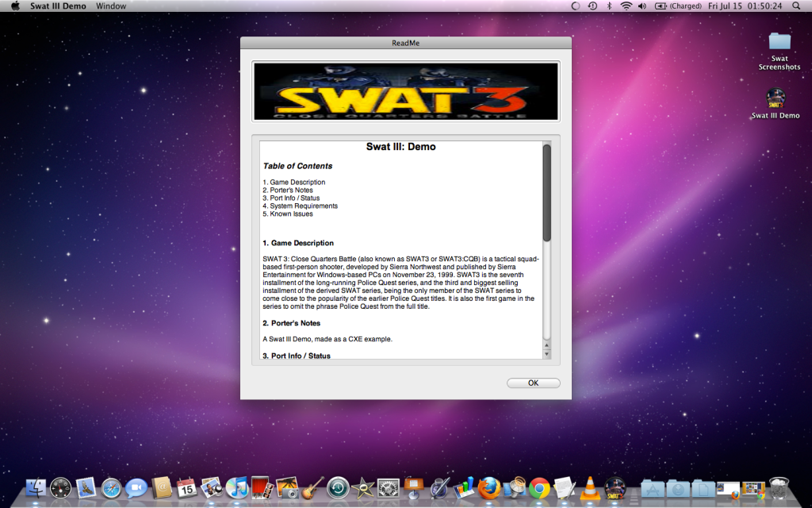Click the minimized Firefox window thumbnail in dock
This screenshot has height=508, width=812.
pos(728,490)
